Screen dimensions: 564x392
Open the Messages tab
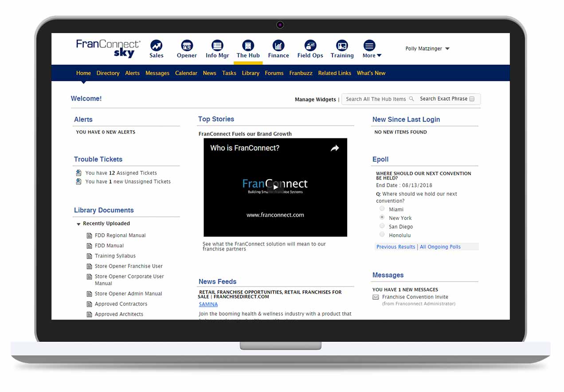pos(157,73)
